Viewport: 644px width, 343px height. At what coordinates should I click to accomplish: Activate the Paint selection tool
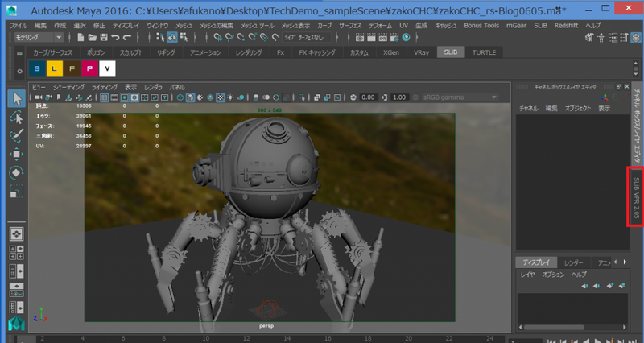point(16,135)
